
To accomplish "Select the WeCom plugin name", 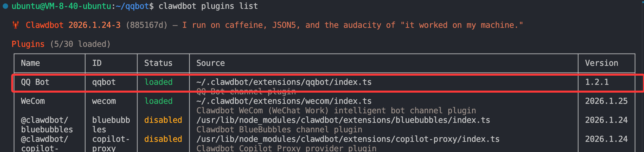I will pos(33,101).
